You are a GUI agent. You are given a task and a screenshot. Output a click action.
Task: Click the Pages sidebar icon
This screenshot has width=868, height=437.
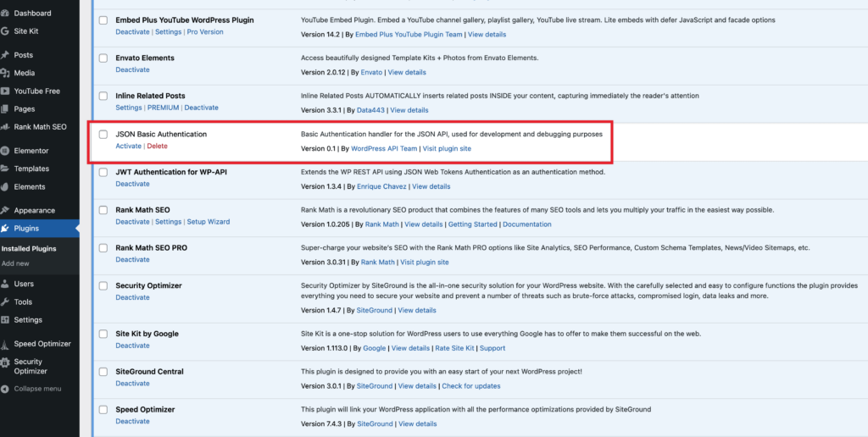[x=5, y=109]
